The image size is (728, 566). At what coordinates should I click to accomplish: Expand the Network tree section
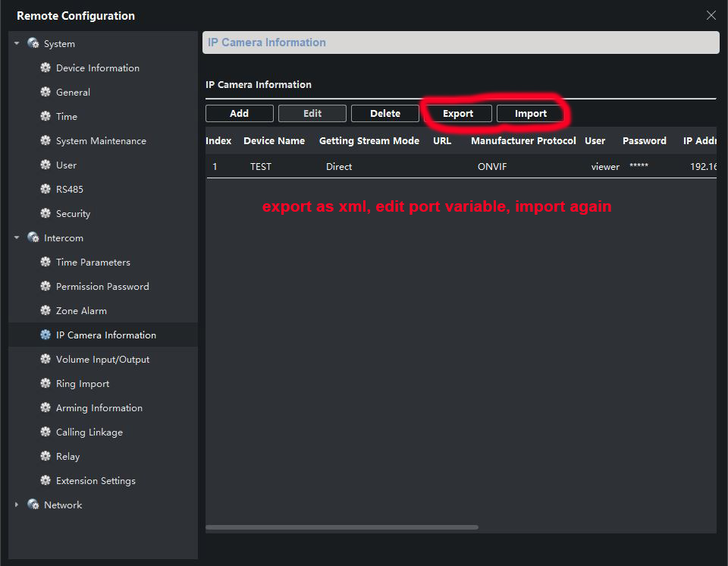(17, 505)
